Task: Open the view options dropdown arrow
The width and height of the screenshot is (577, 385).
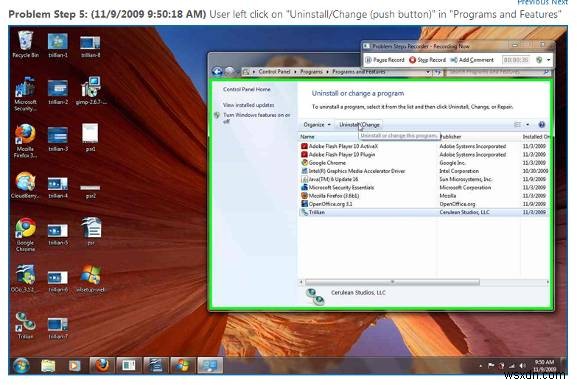Action: 528,125
